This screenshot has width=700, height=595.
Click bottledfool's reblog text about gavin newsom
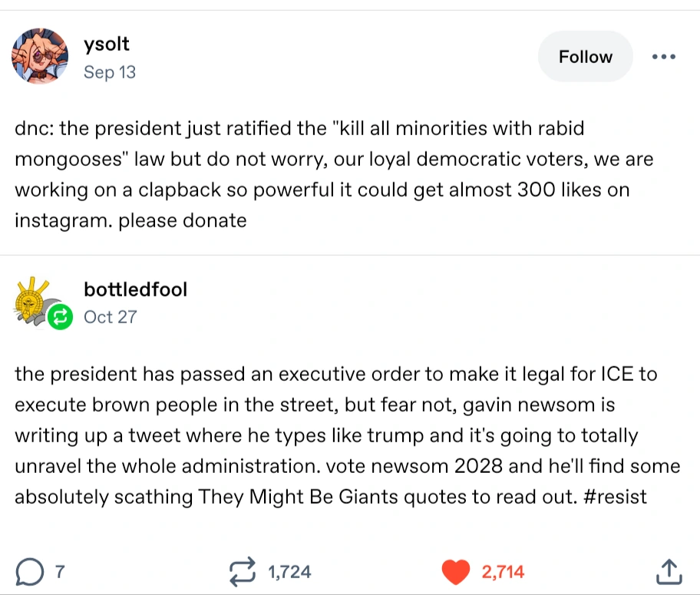[330, 435]
